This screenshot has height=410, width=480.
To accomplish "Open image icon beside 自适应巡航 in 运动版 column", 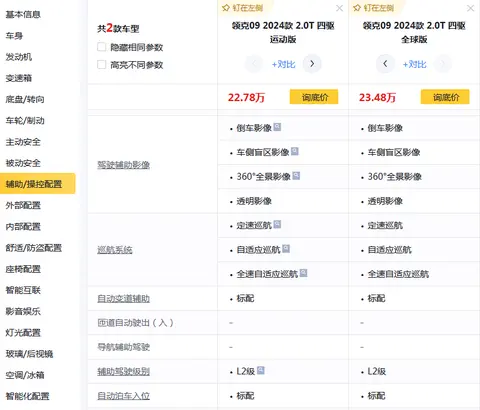I will coord(286,249).
